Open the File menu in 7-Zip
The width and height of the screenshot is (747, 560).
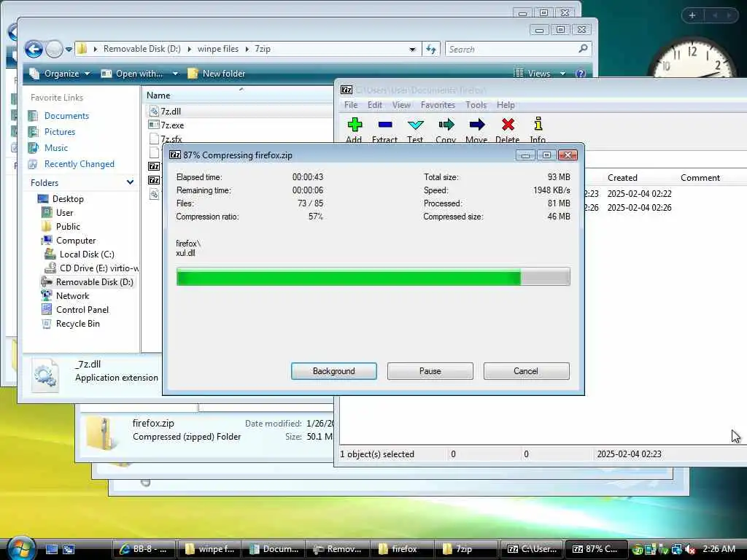pos(351,105)
